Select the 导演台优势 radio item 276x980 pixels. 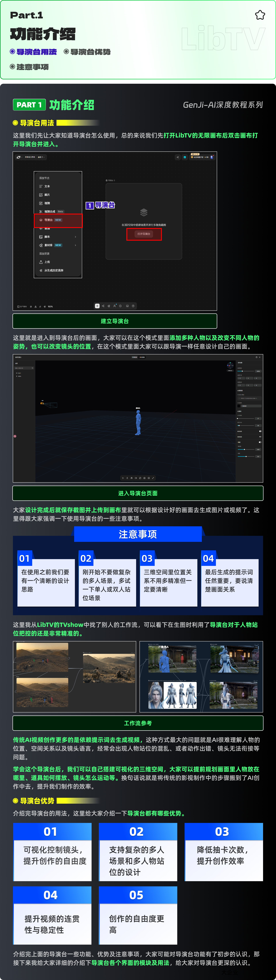(87, 52)
